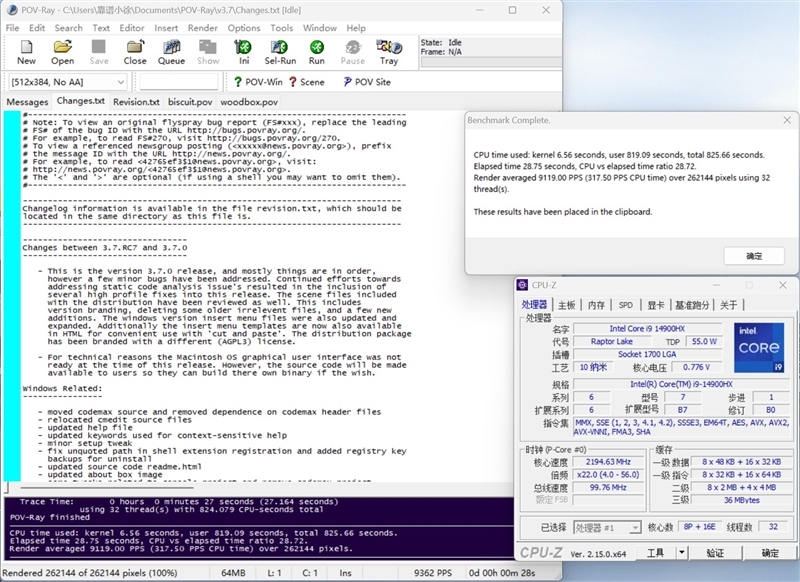
Task: Switch to the biscuit.pov tab
Action: coord(190,102)
